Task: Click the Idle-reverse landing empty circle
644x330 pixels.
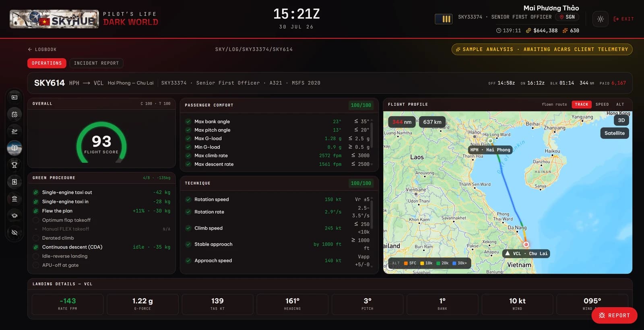Action: [36, 256]
